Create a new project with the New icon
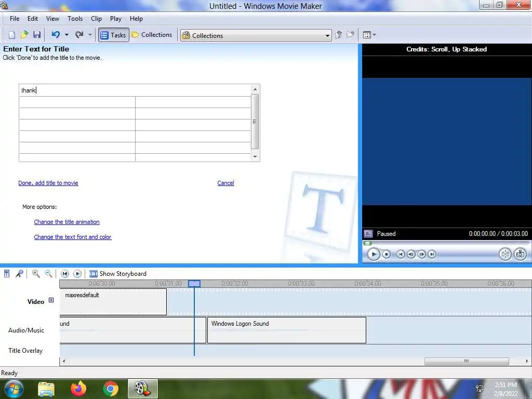The height and width of the screenshot is (399, 532). (12, 35)
